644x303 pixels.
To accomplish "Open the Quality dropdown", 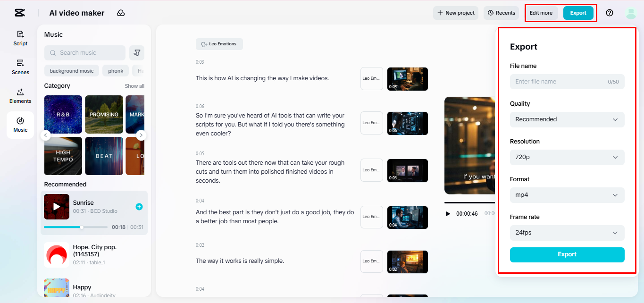I will coord(567,119).
